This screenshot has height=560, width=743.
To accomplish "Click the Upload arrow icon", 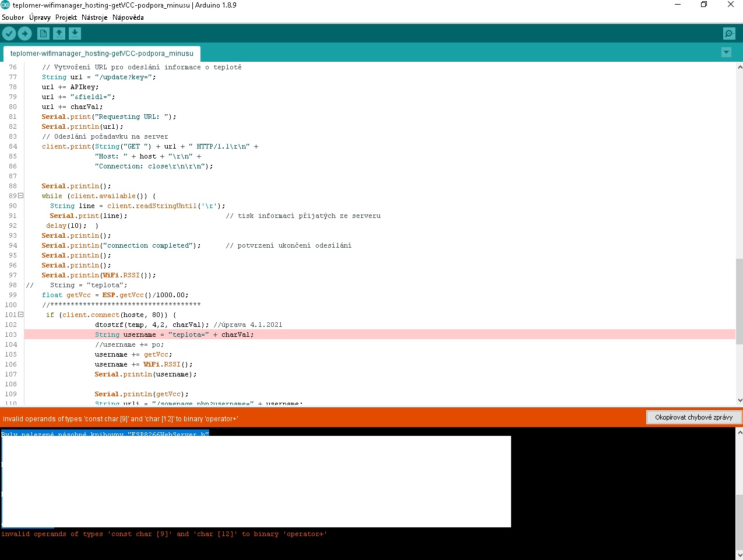I will [24, 34].
